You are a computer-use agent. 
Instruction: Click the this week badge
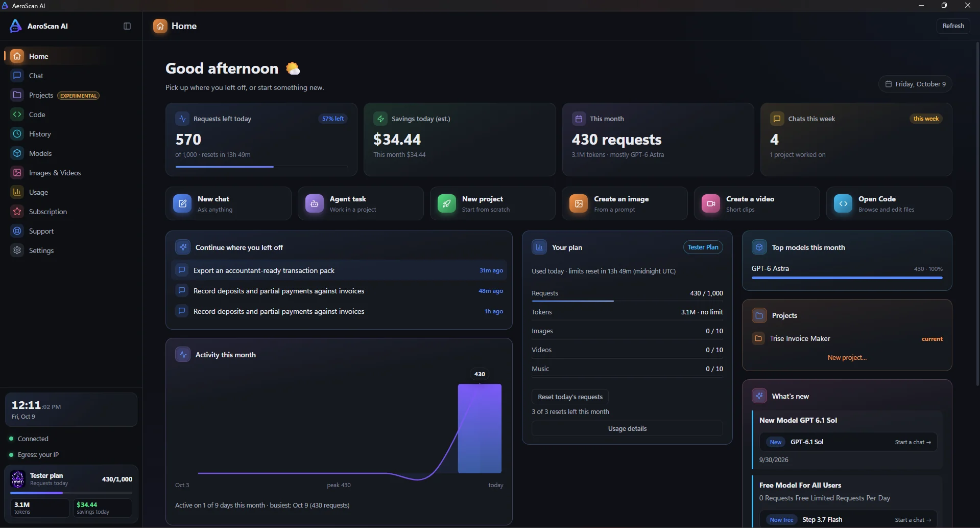pyautogui.click(x=926, y=119)
